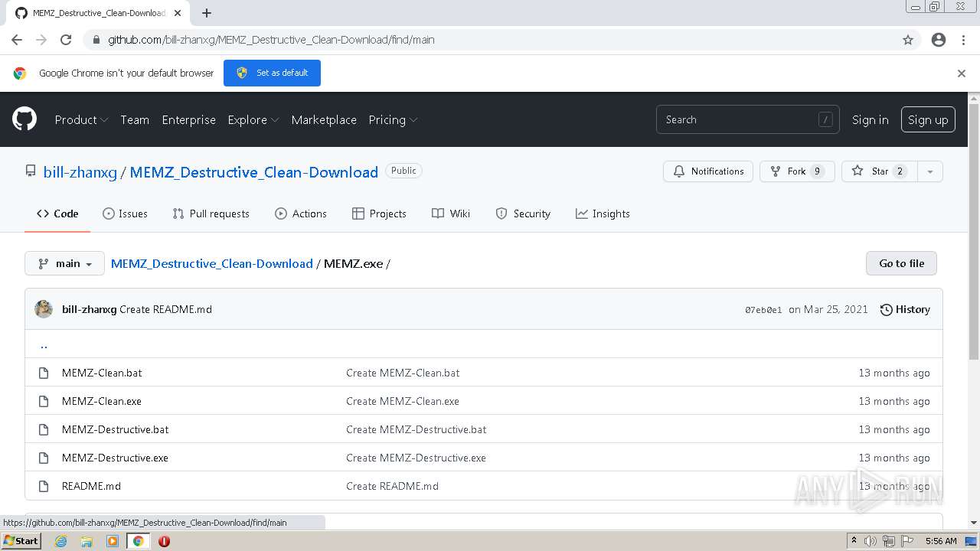
Task: Open Internet Explorer from the taskbar
Action: click(x=60, y=541)
